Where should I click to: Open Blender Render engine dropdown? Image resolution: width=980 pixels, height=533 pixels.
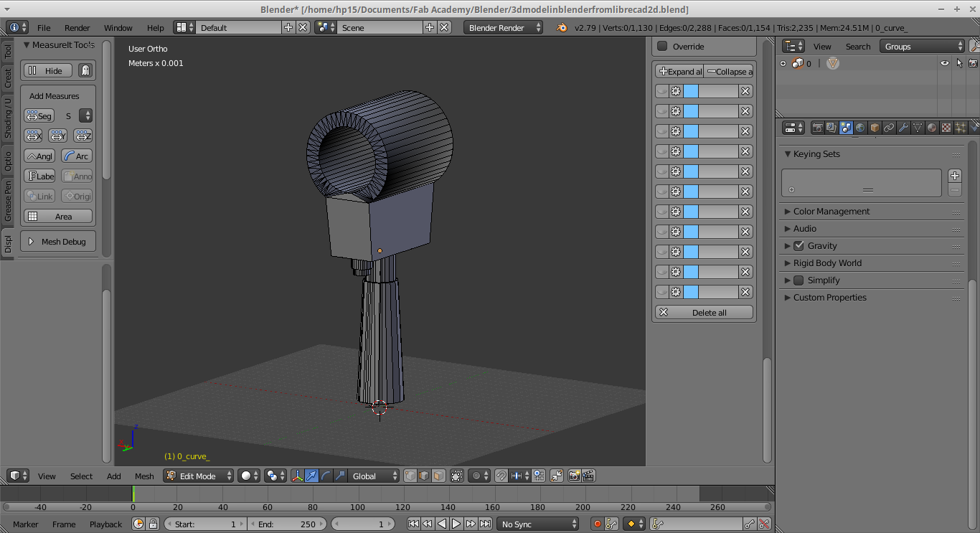[x=504, y=27]
